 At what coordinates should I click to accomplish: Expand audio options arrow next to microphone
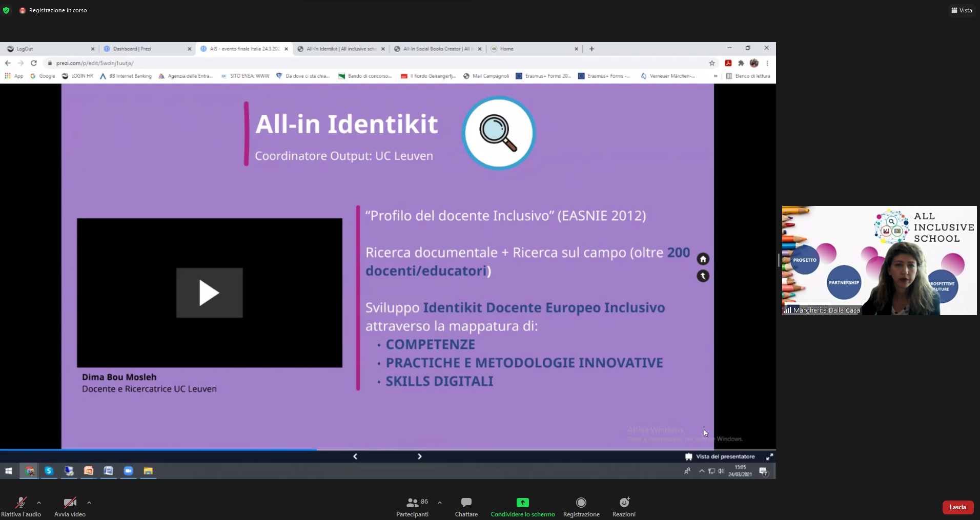39,503
